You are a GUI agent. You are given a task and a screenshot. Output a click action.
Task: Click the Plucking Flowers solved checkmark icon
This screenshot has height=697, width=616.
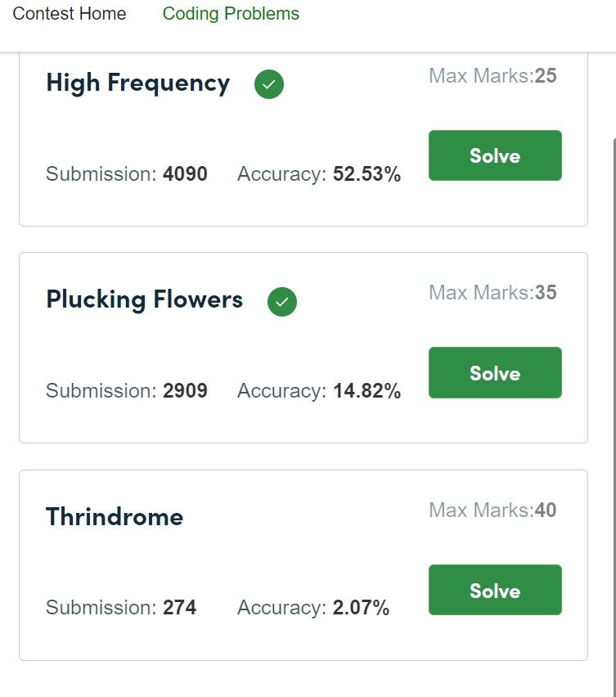point(281,302)
